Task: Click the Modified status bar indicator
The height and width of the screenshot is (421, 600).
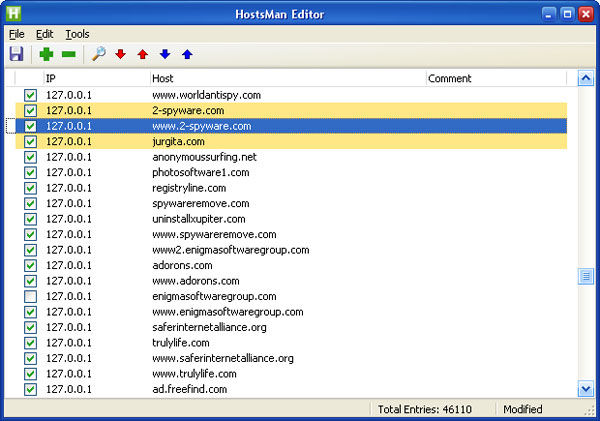Action: 523,410
